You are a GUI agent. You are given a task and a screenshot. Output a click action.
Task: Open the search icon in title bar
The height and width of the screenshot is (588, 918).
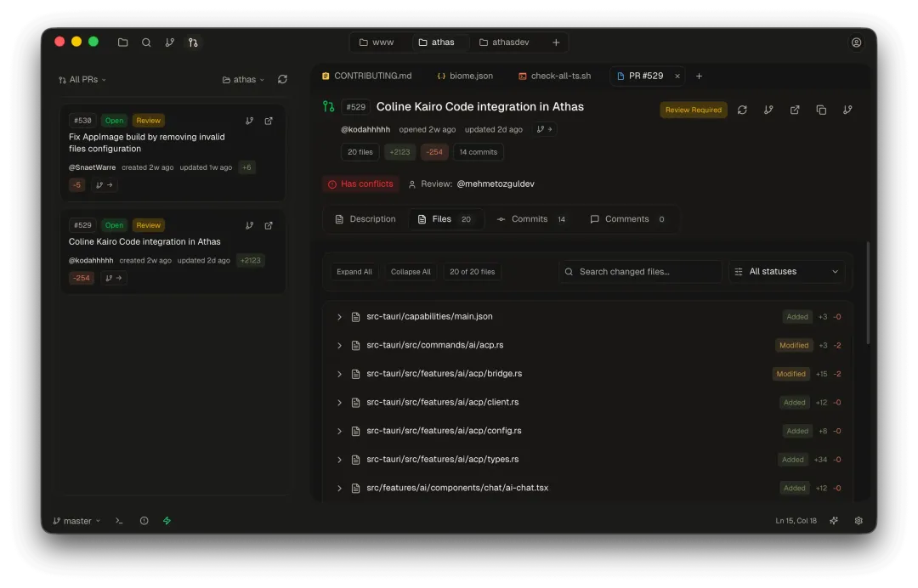pyautogui.click(x=146, y=42)
